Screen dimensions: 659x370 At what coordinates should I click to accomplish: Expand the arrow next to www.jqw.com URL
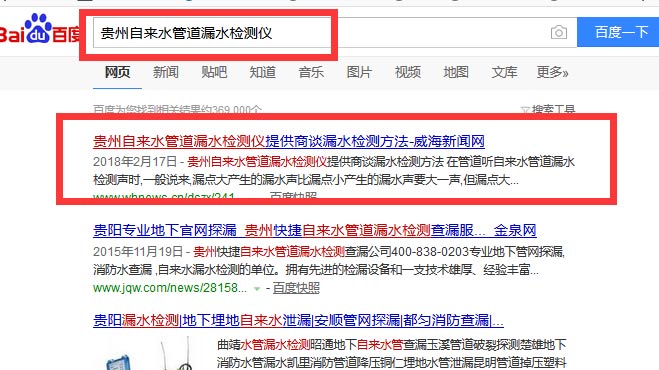257,289
